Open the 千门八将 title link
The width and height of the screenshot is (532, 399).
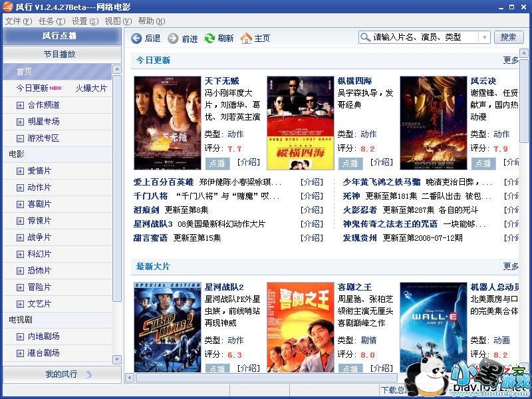click(151, 196)
